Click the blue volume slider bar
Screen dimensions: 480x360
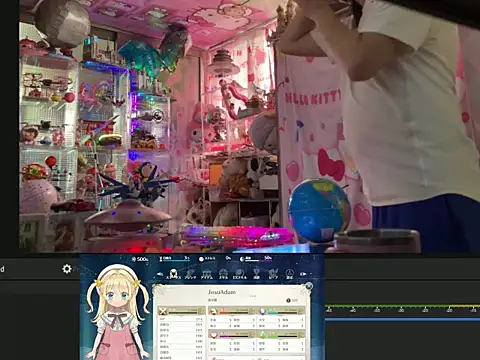[x=402, y=319]
